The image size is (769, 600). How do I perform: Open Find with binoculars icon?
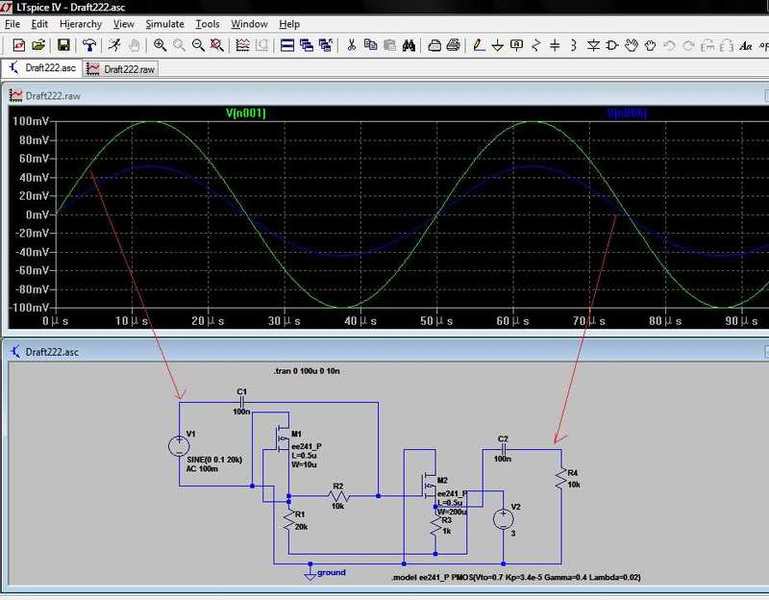(x=409, y=46)
